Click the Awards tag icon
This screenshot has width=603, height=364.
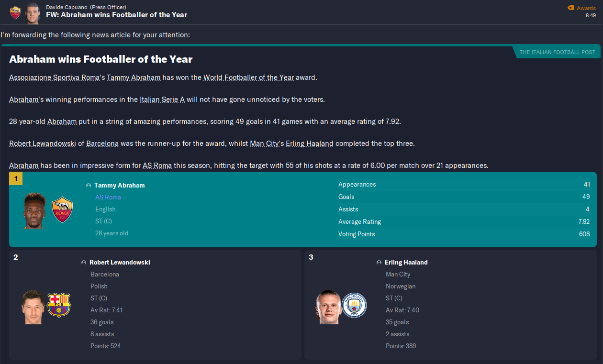coord(570,8)
